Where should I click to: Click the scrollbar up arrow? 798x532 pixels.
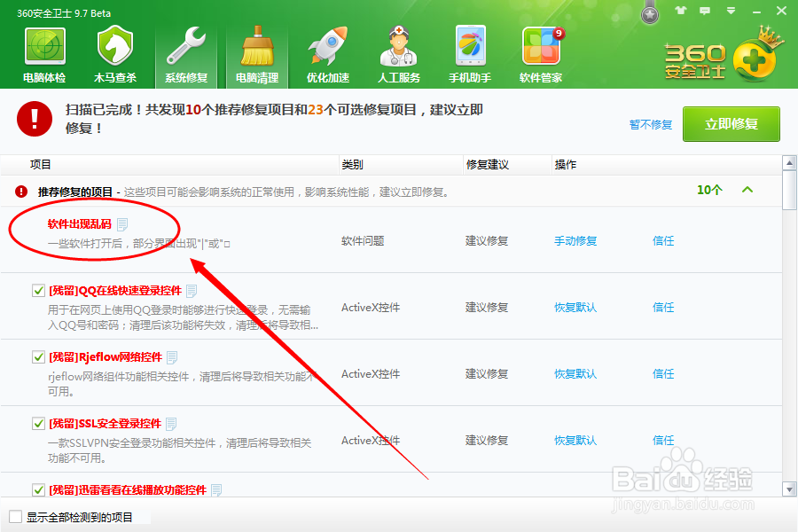[789, 163]
